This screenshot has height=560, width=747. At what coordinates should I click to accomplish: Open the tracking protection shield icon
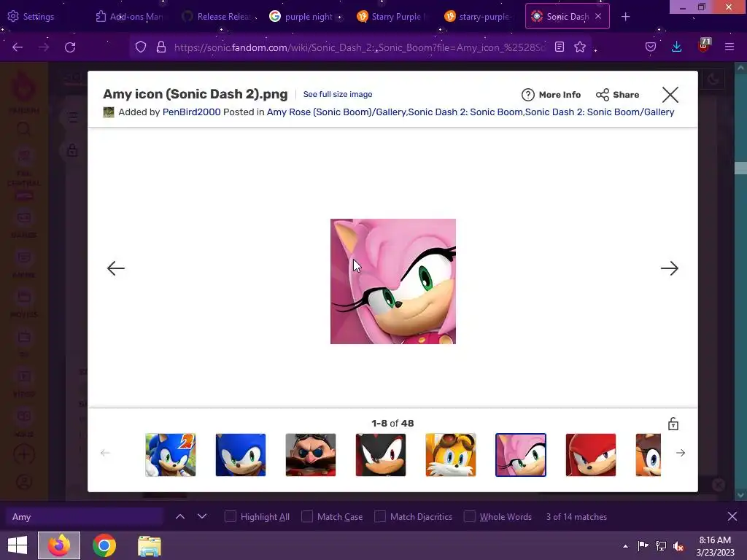point(141,47)
